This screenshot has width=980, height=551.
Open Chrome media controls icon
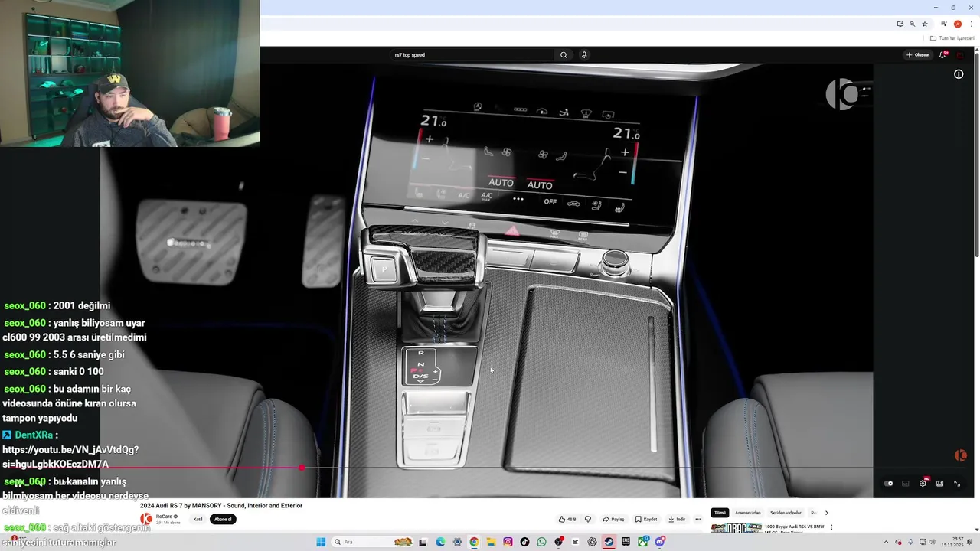(944, 24)
